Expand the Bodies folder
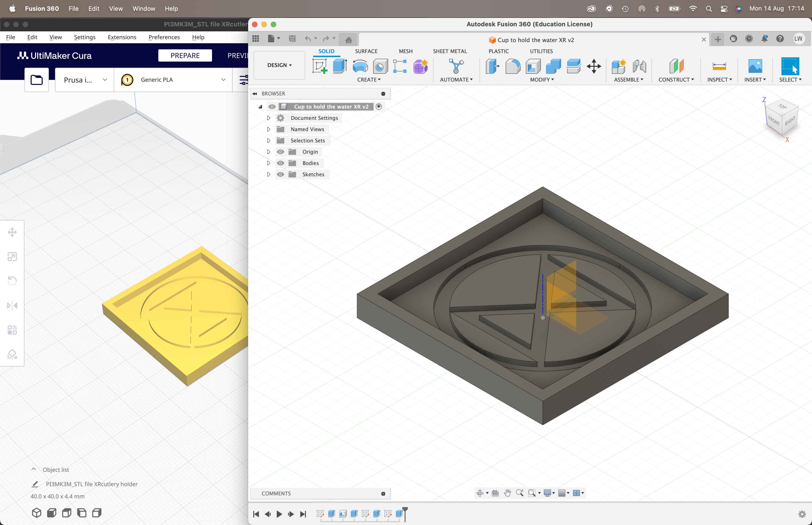The image size is (812, 525). pyautogui.click(x=269, y=163)
